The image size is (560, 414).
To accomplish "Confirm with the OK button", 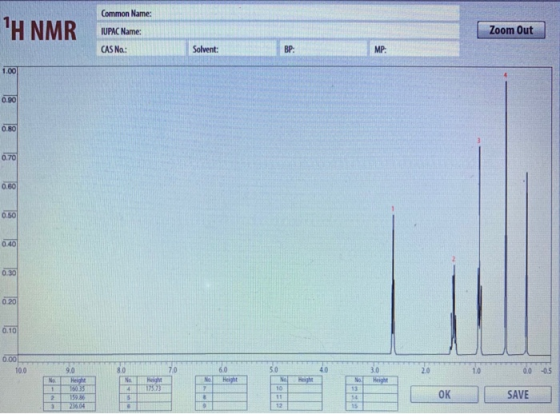I will coord(444,394).
